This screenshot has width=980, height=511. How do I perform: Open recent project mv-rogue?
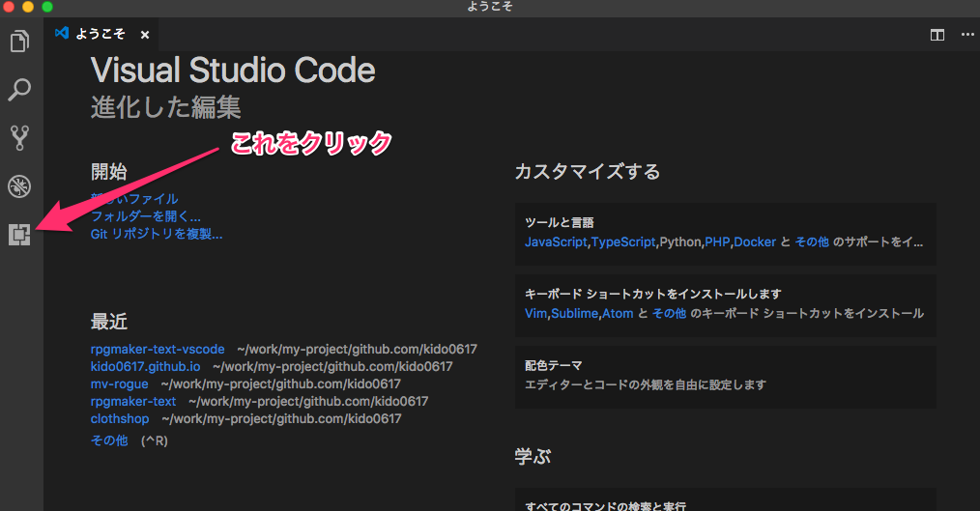click(120, 384)
